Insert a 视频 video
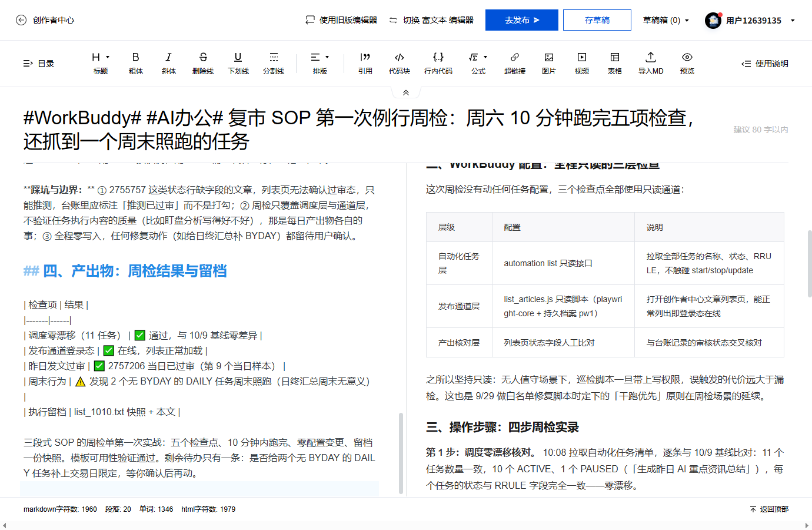This screenshot has height=530, width=812. point(582,63)
